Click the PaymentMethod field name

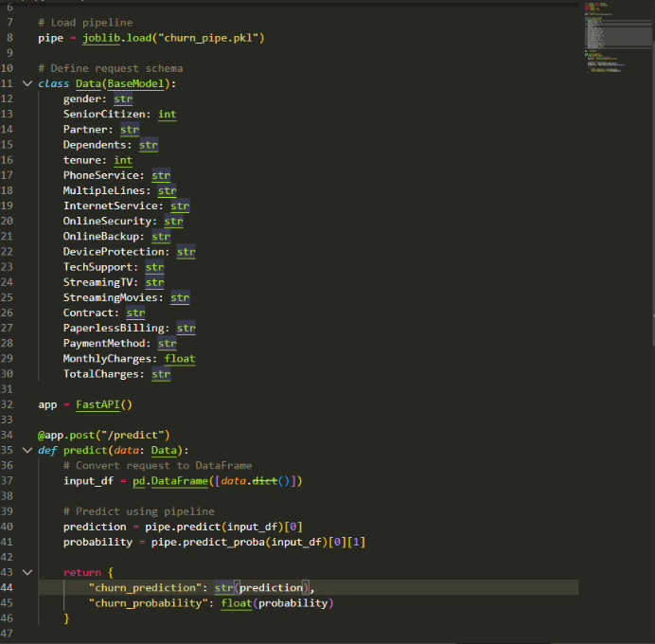[x=104, y=343]
